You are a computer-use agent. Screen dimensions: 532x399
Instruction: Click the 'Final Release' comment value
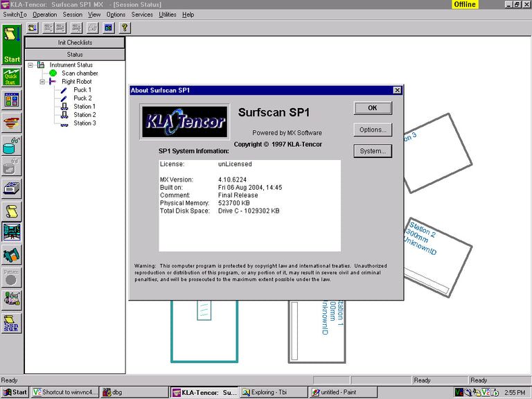(x=238, y=195)
